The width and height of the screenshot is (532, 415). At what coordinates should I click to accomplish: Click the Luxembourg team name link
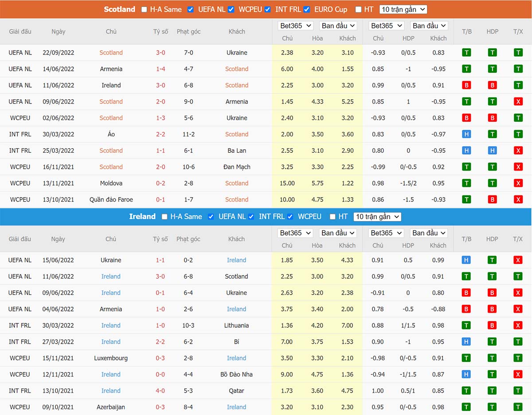pos(111,358)
